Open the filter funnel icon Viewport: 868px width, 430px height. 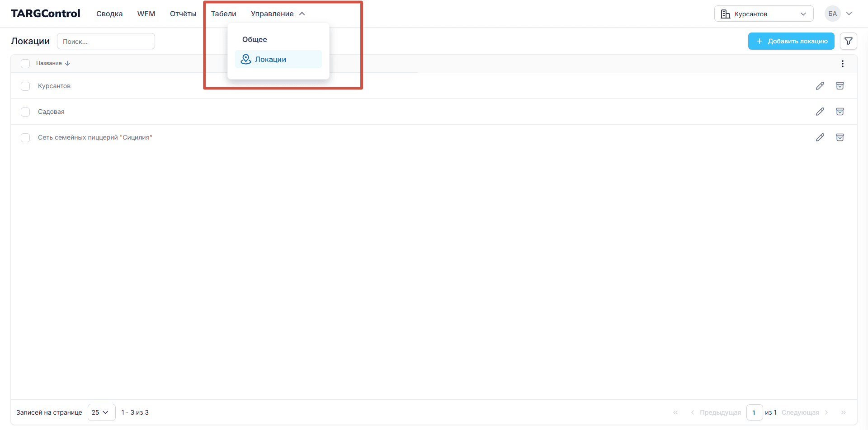(848, 41)
